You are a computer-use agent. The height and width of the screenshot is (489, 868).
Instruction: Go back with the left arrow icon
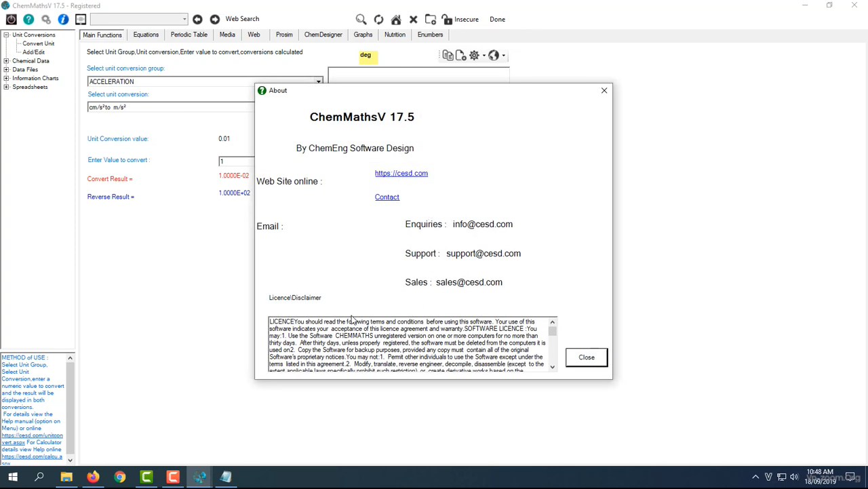pos(197,19)
